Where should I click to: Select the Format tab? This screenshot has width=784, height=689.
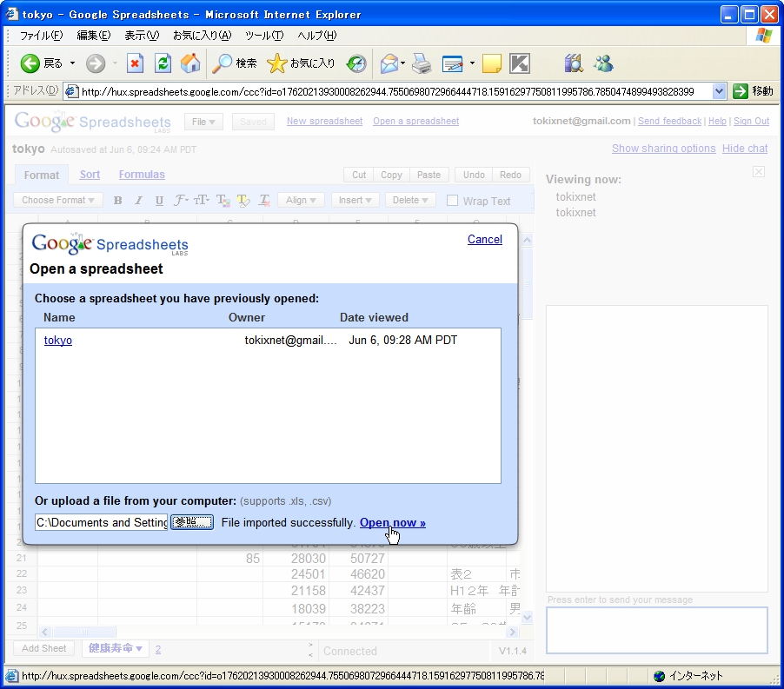pyautogui.click(x=42, y=175)
